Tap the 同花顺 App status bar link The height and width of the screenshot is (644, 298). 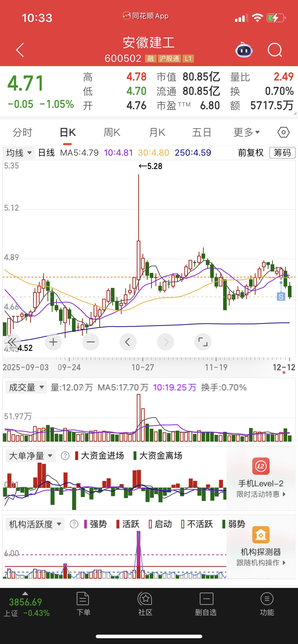coord(145,16)
